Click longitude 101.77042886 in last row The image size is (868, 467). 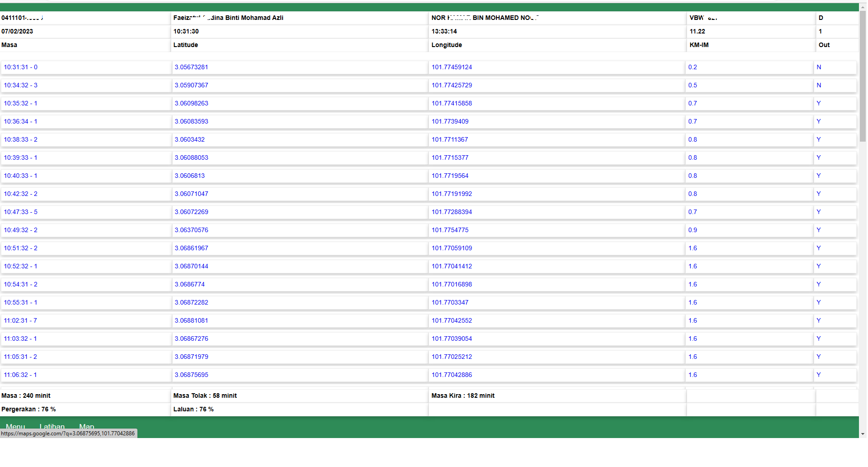tap(451, 375)
